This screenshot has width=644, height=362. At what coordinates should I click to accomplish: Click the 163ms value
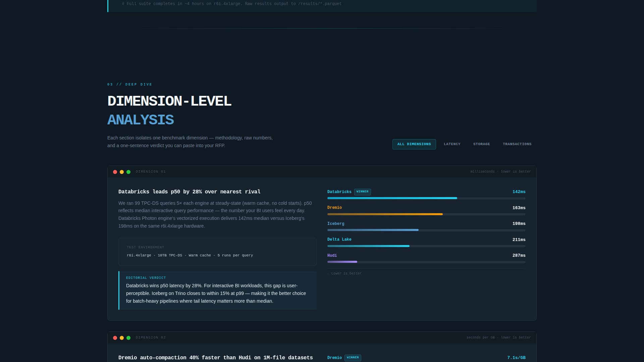point(519,208)
